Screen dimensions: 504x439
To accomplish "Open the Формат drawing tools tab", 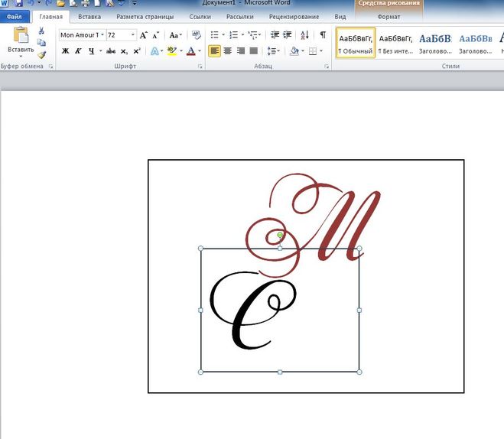I will point(389,16).
